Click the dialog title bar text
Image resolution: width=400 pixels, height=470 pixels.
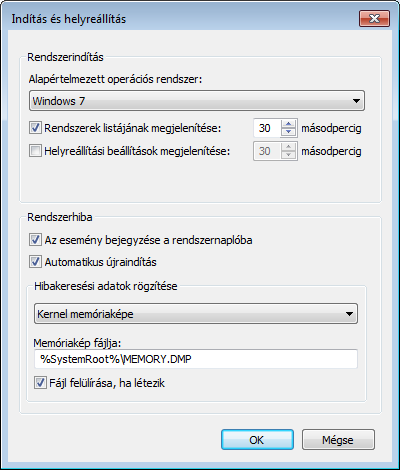[x=69, y=19]
